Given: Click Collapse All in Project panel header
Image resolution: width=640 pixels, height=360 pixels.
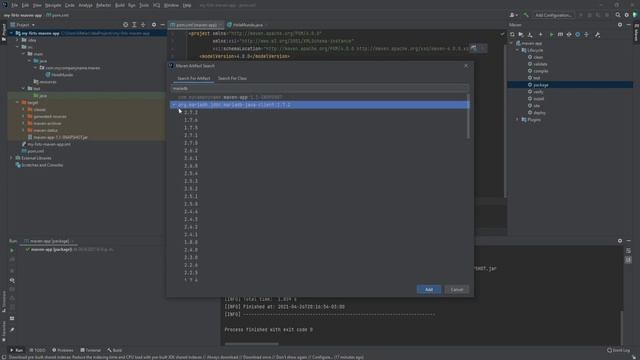Looking at the screenshot, I should pyautogui.click(x=143, y=25).
